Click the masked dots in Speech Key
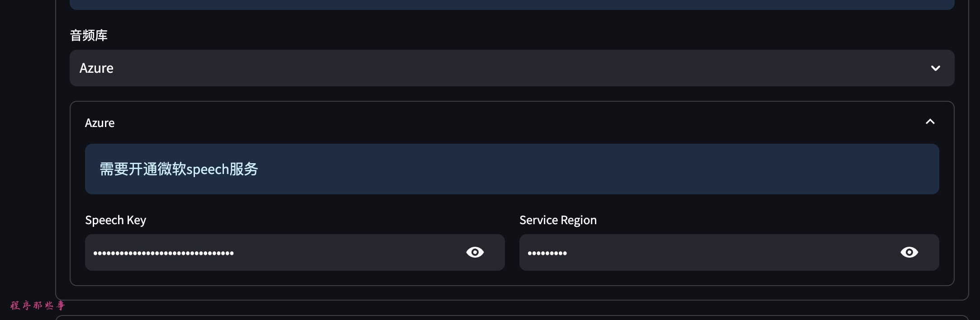Screen dimensions: 980x320 point(163,253)
